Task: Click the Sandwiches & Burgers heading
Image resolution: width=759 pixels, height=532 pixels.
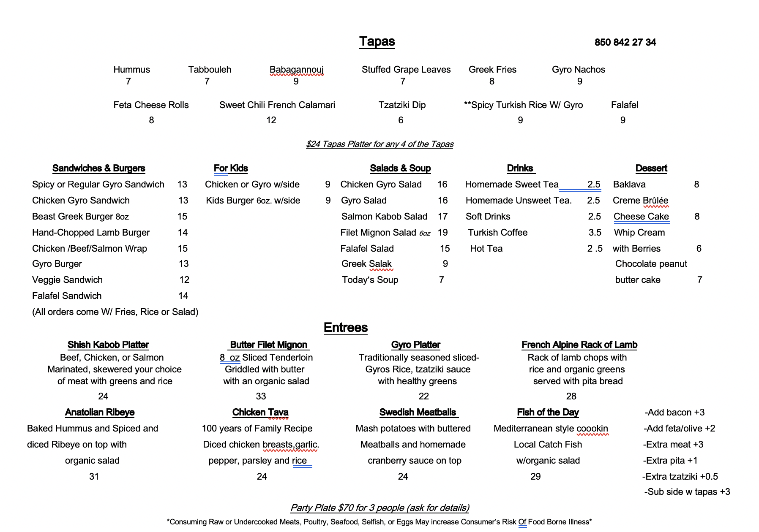Action: (x=98, y=168)
